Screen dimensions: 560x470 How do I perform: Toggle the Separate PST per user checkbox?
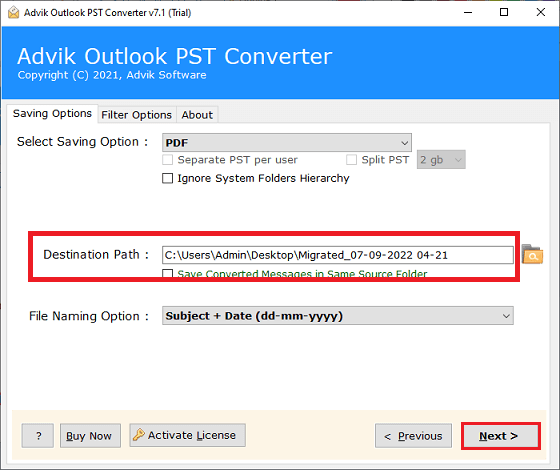click(x=168, y=160)
